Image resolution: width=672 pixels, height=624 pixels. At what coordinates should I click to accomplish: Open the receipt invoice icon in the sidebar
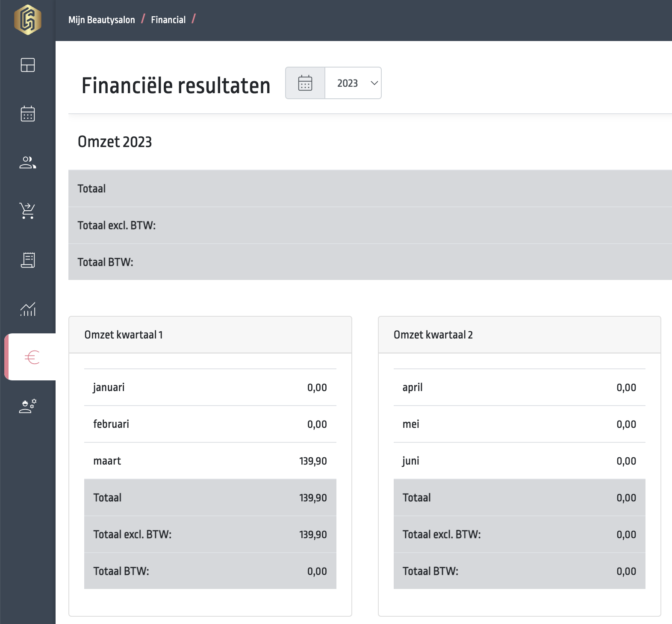(28, 259)
